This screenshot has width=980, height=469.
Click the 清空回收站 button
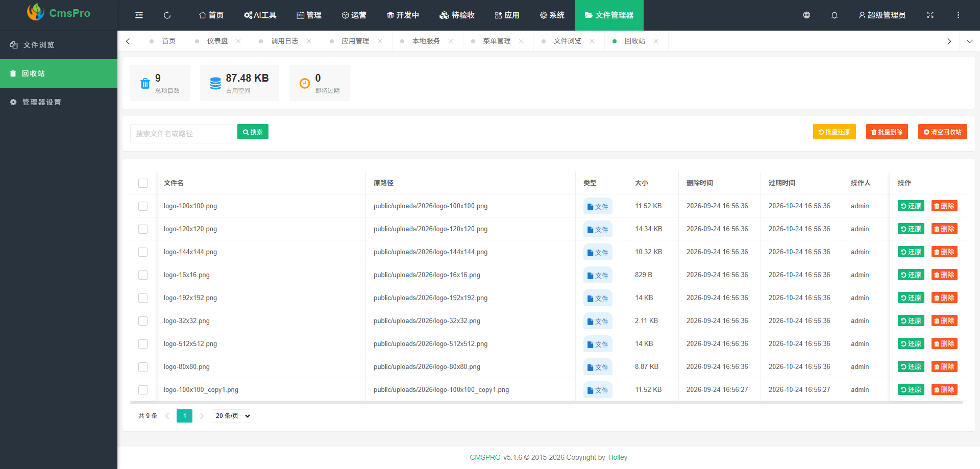click(x=943, y=132)
